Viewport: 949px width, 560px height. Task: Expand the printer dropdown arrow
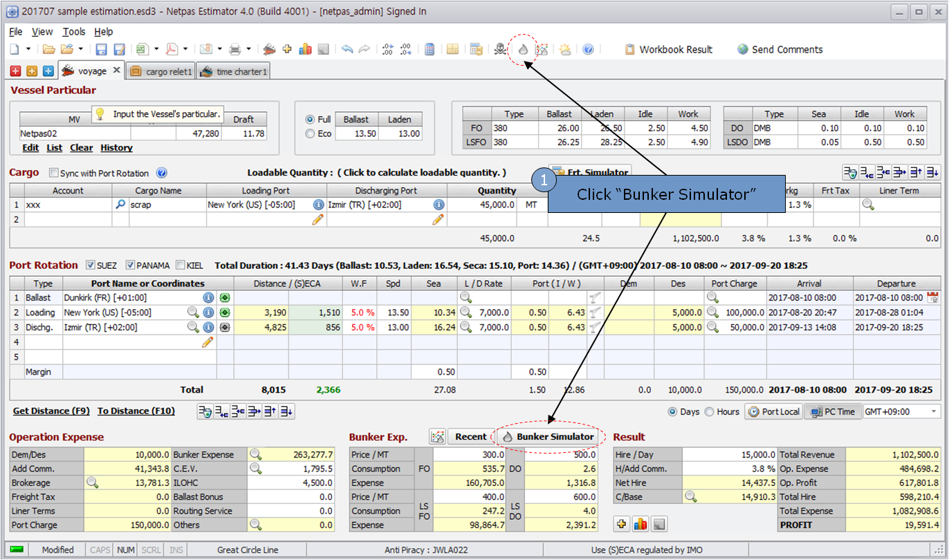[249, 49]
